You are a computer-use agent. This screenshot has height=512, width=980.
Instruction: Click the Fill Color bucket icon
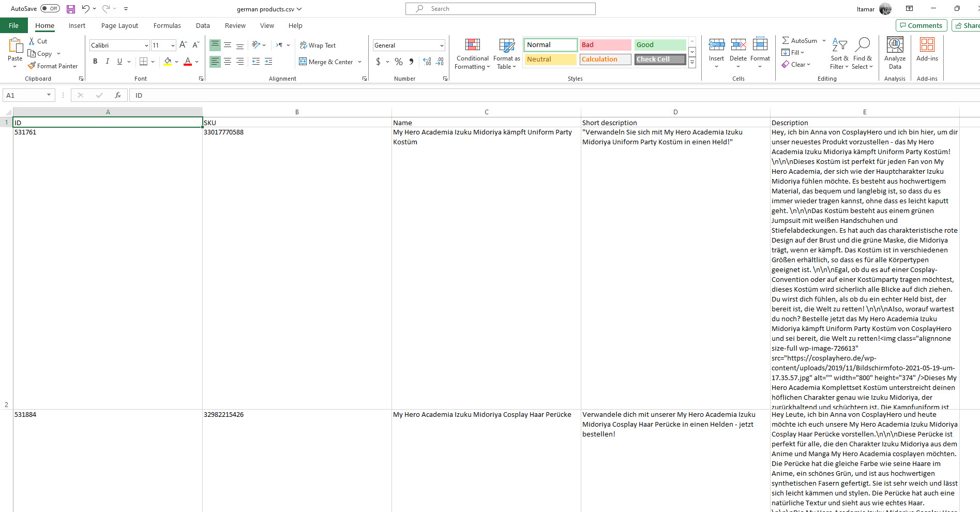(168, 62)
